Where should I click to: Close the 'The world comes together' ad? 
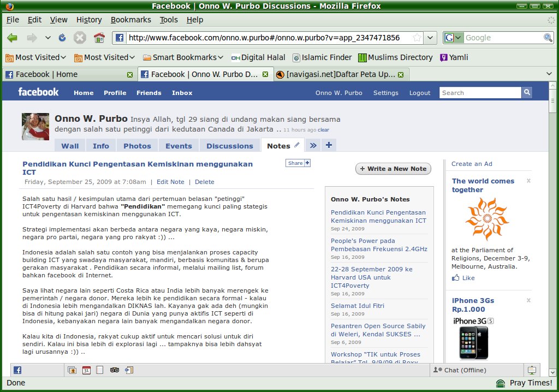[x=528, y=181]
